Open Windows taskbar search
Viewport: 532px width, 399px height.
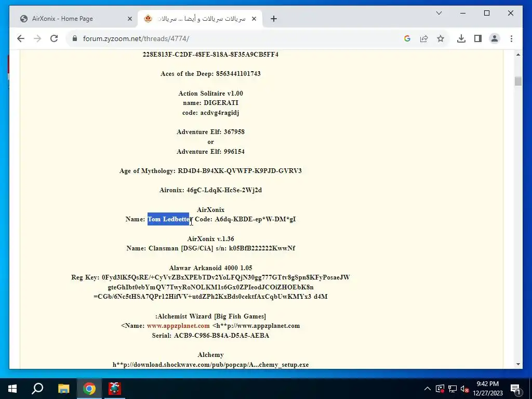pos(37,389)
